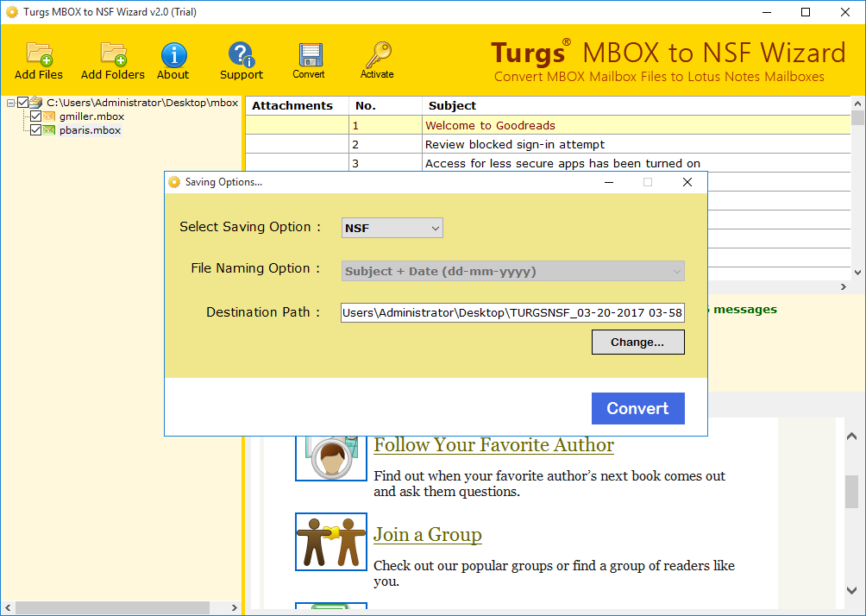Click the pbaris.mbox envelope icon

[49, 129]
